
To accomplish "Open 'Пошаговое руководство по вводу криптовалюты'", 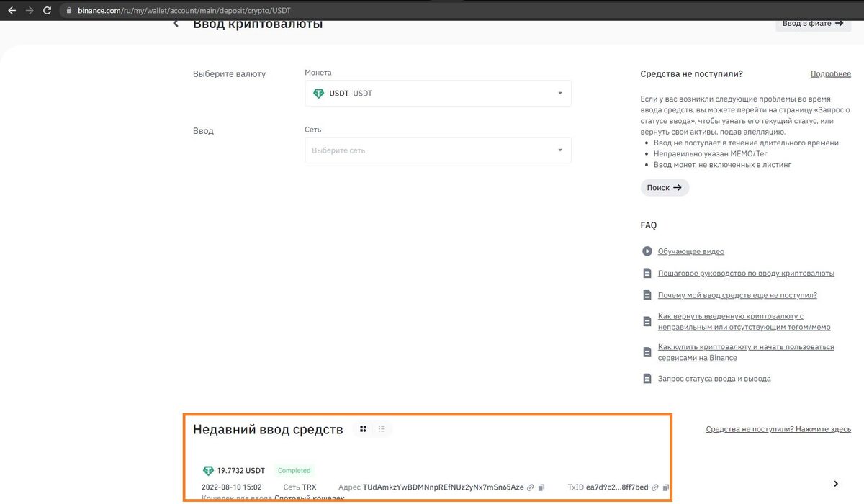I will [746, 274].
